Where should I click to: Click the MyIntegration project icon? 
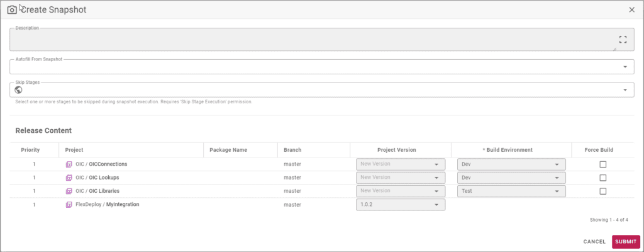69,205
